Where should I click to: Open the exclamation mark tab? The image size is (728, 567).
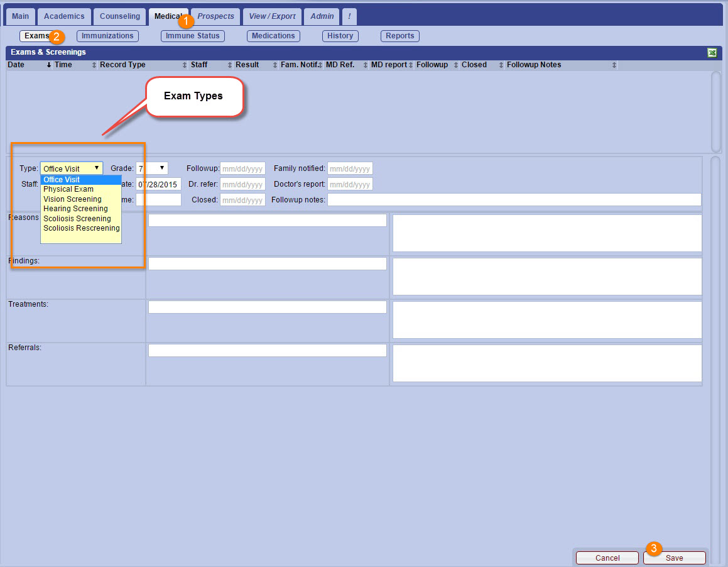click(x=349, y=16)
